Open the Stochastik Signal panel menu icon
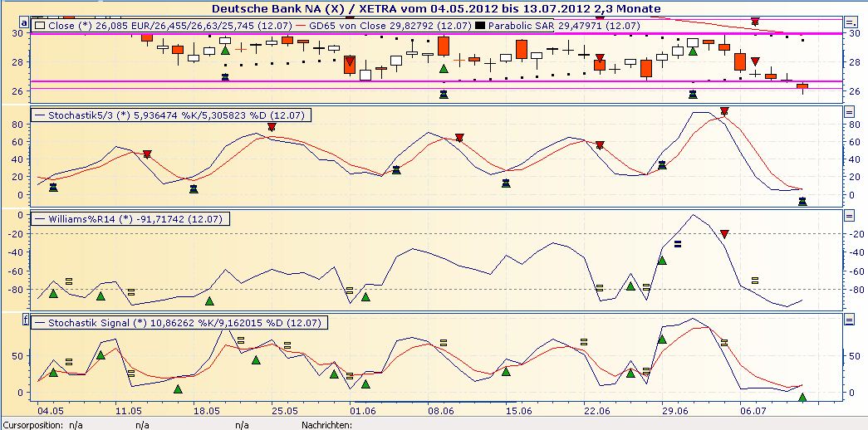This screenshot has width=868, height=430. [850, 320]
